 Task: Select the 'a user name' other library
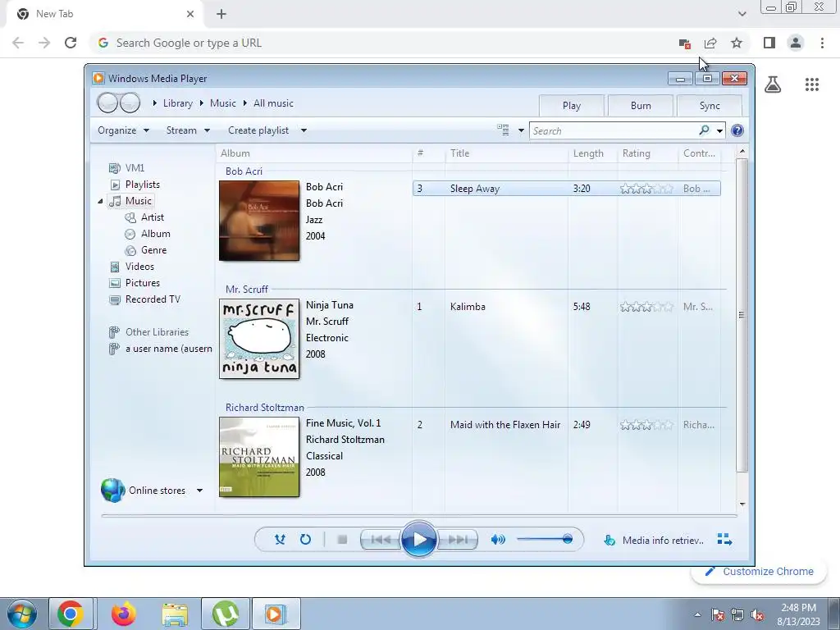(168, 349)
